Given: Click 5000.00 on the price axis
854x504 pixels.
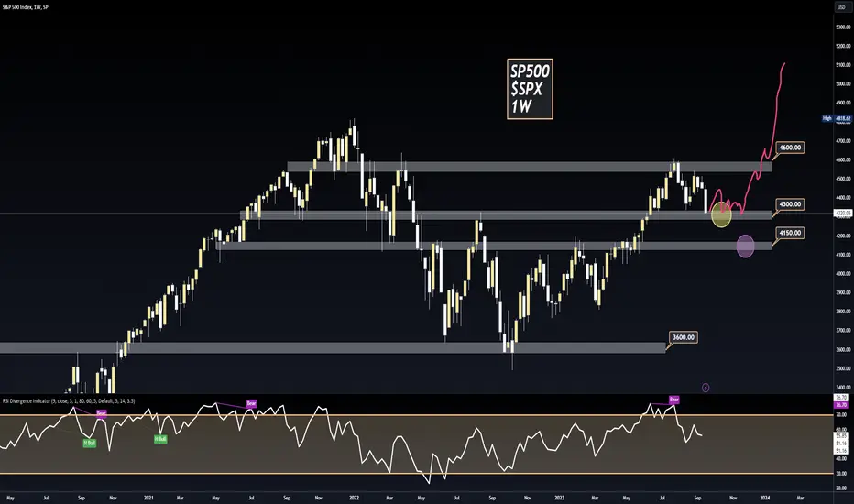Looking at the screenshot, I should (843, 84).
